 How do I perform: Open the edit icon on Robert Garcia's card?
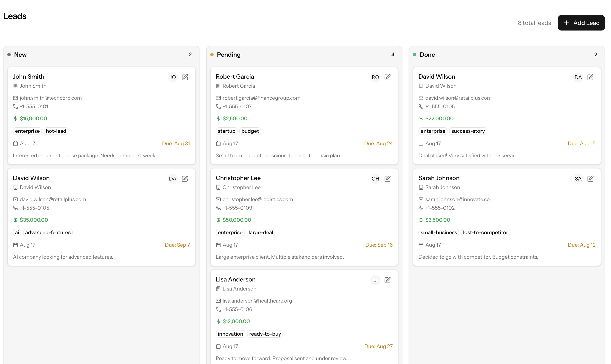(388, 77)
